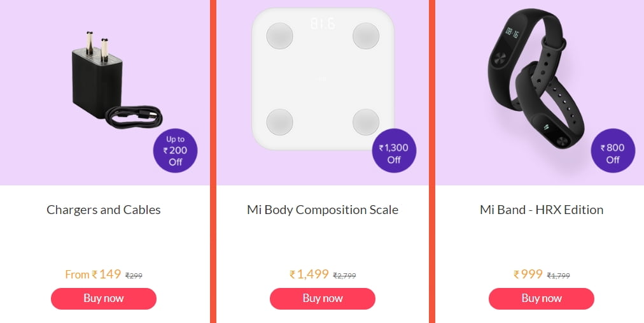Open the Chargers and Cables product title
Screen dimensions: 644x323
[104, 210]
